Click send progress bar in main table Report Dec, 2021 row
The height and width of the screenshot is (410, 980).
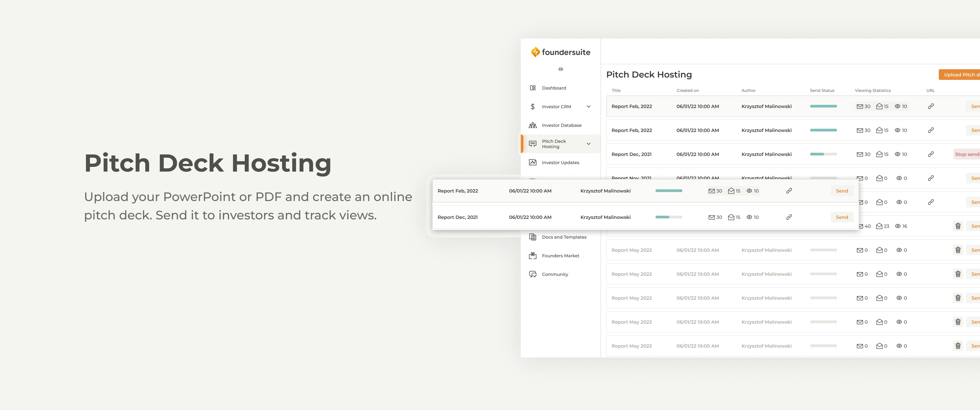point(823,154)
